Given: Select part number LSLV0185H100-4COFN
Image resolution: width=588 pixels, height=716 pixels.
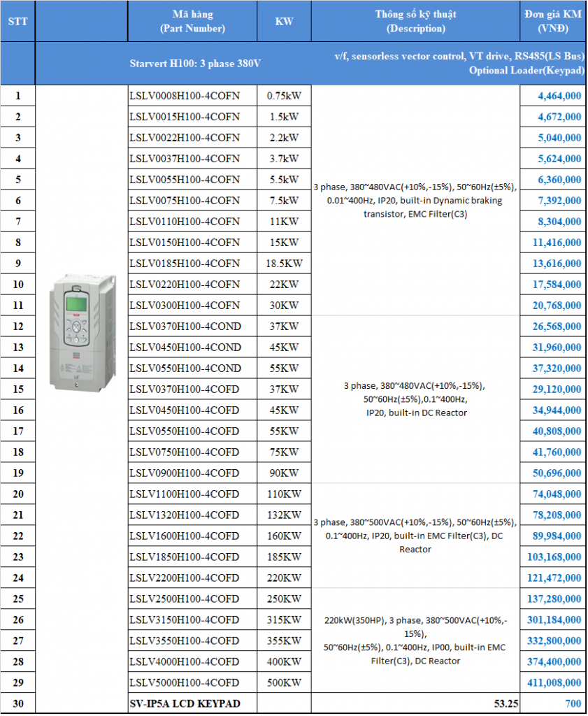Looking at the screenshot, I should click(185, 264).
